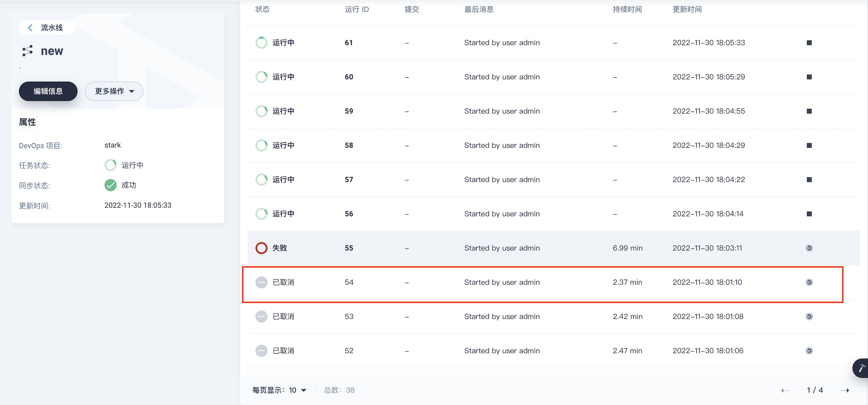The image size is (868, 405).
Task: Replay the canceled run 54
Action: 809,282
